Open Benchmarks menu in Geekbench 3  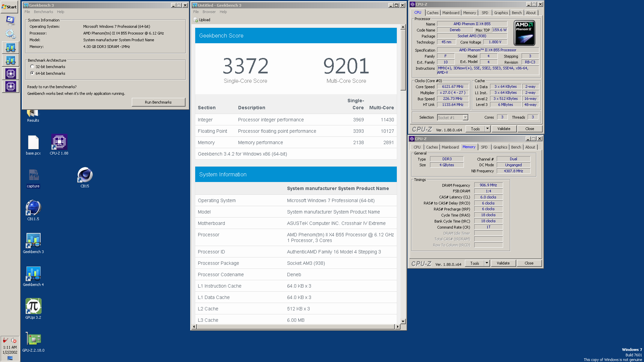coord(43,12)
